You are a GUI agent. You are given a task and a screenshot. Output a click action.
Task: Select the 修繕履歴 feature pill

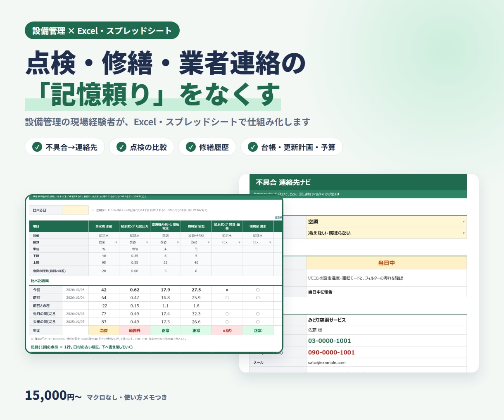point(207,147)
